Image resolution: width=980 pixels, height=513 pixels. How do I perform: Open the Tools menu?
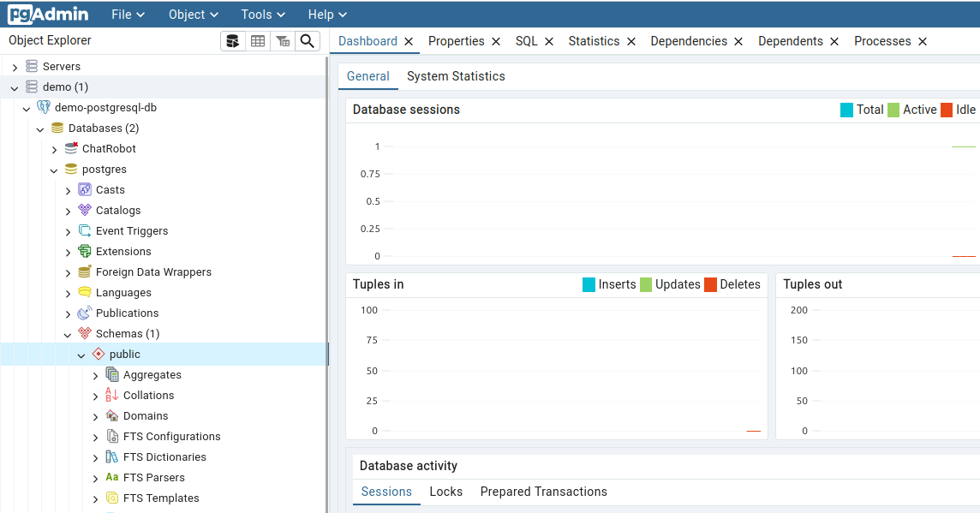tap(264, 15)
